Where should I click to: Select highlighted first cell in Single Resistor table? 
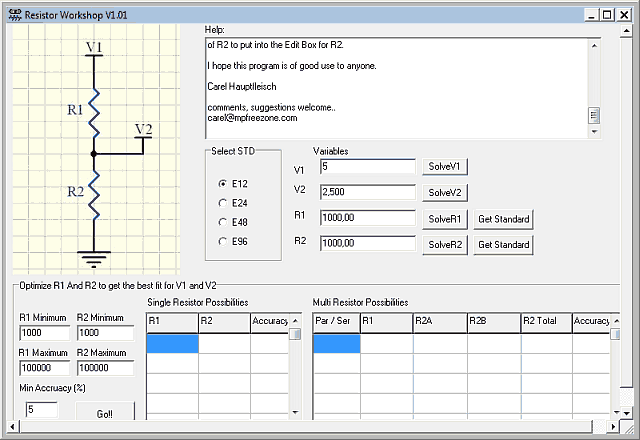point(173,344)
